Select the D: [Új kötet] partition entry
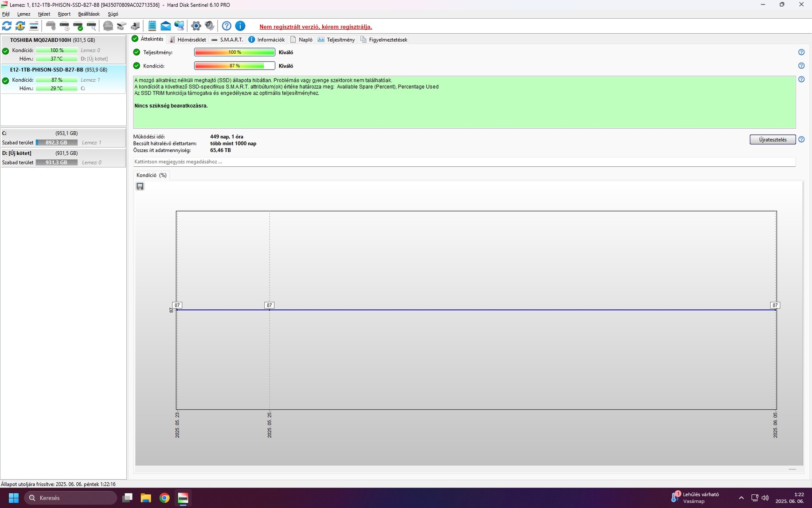The height and width of the screenshot is (508, 812). [x=63, y=158]
